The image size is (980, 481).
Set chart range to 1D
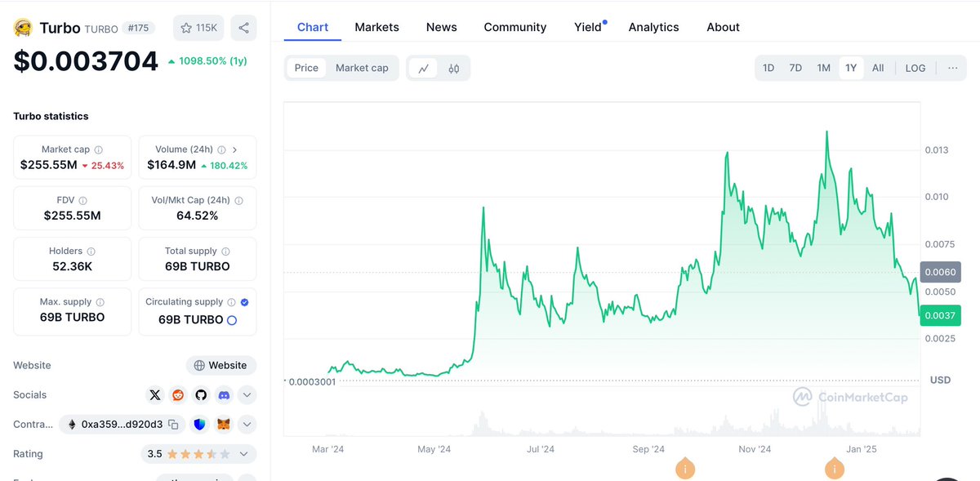tap(768, 68)
